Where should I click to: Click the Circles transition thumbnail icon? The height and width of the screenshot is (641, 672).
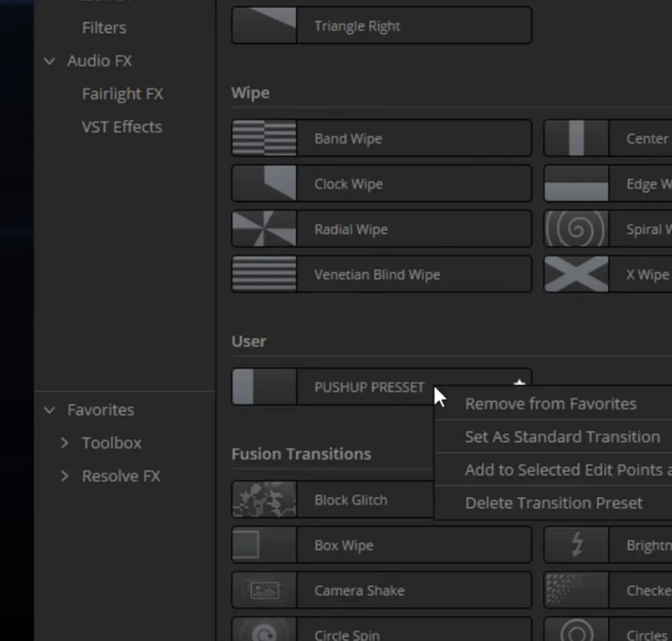(576, 630)
